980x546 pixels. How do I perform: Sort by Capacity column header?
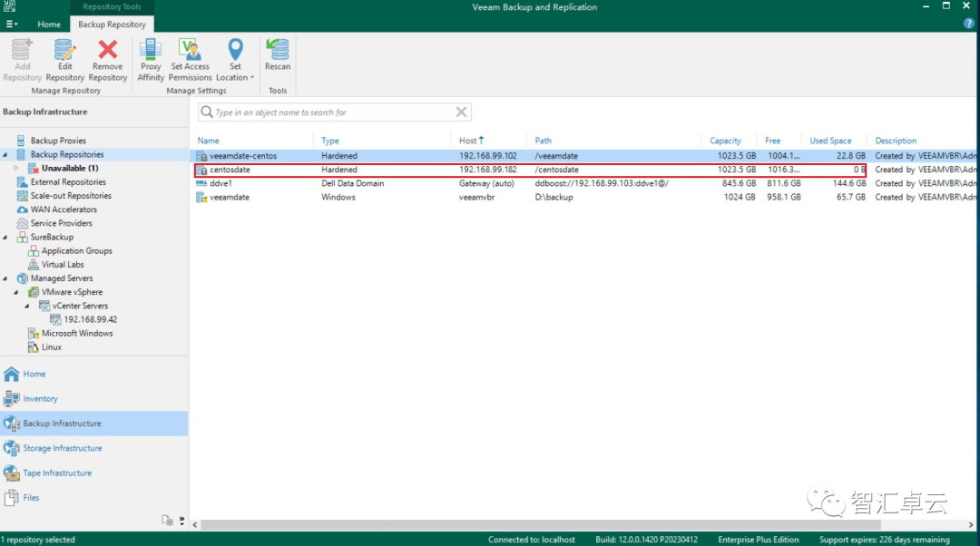point(725,141)
